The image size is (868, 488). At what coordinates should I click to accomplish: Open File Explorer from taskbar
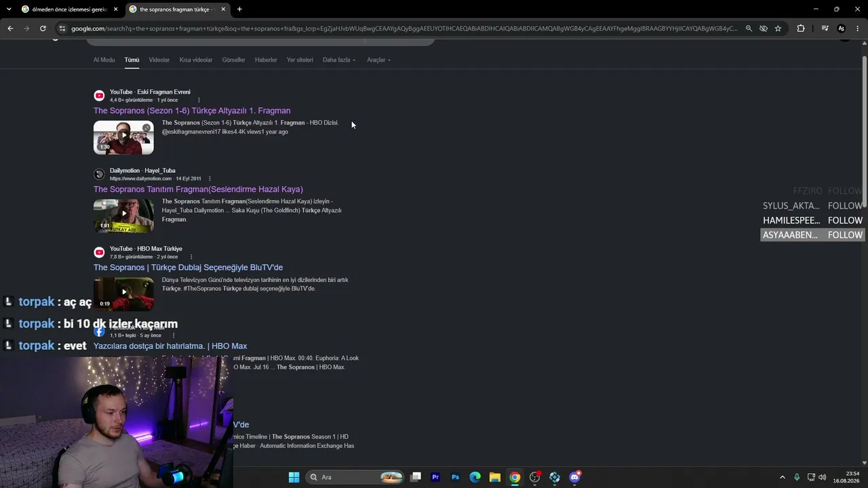tap(495, 477)
